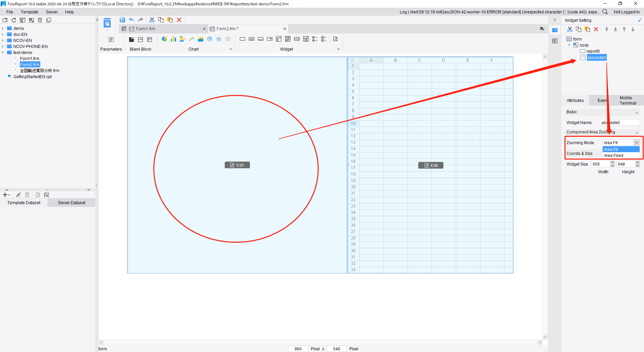
Task: Insert a number widget with the 123 icon
Action: 297,39
